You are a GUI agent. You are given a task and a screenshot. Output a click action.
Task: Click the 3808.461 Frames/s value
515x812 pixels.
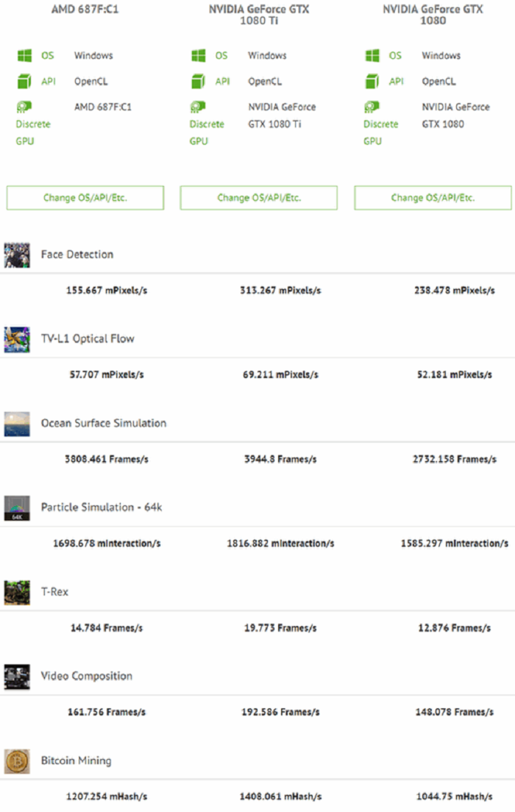point(106,459)
